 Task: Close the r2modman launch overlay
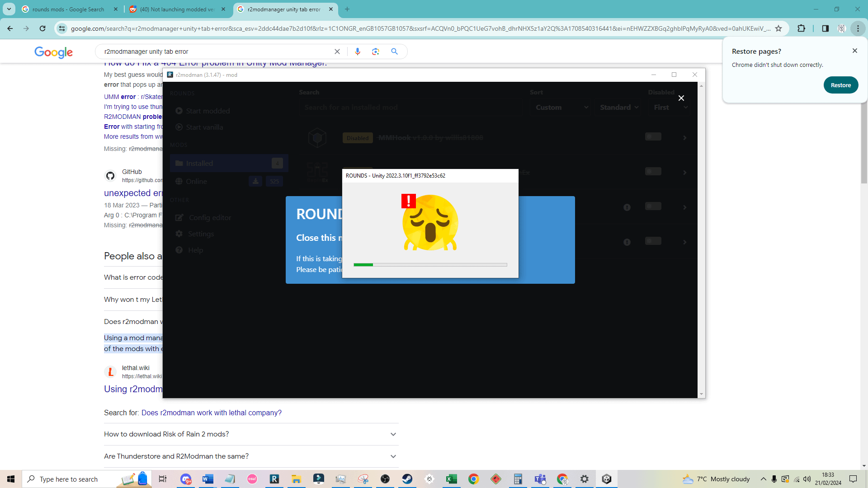tap(681, 98)
